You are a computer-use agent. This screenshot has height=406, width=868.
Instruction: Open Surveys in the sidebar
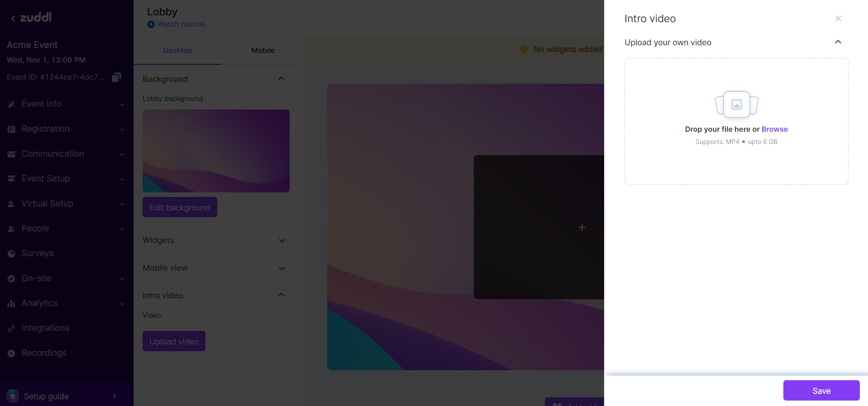tap(38, 253)
